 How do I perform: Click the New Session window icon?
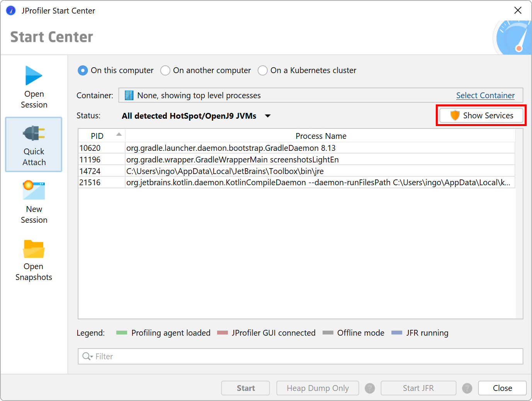tap(34, 190)
